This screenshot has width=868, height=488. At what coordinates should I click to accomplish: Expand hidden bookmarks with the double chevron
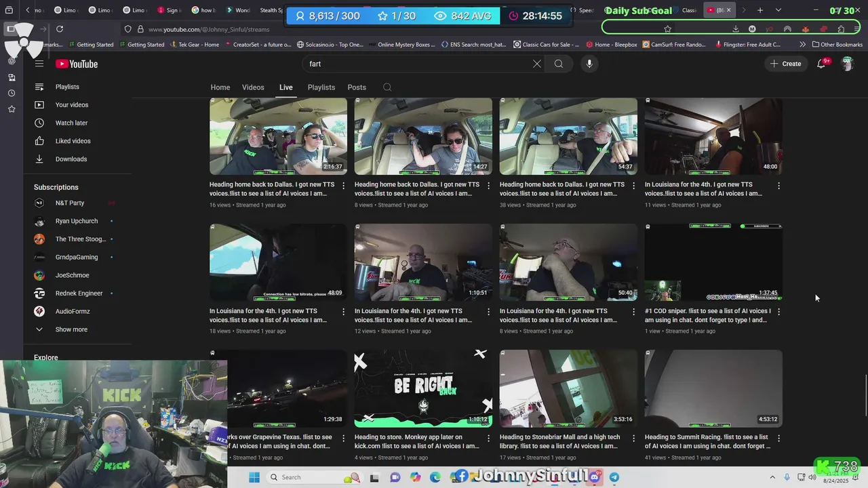(803, 45)
